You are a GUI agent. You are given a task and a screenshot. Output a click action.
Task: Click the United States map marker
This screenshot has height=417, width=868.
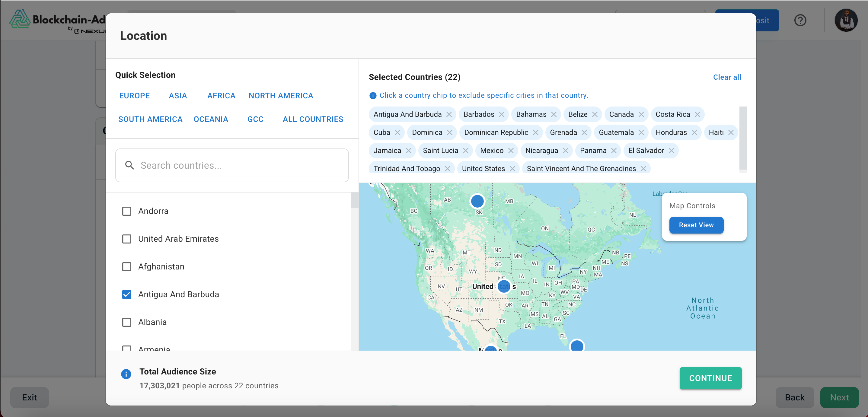tap(504, 286)
